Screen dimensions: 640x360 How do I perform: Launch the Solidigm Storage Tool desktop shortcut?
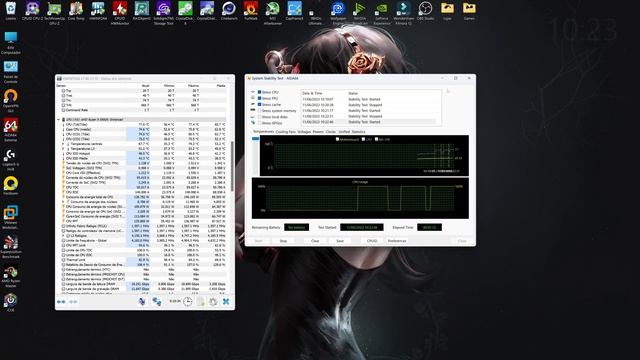163,12
